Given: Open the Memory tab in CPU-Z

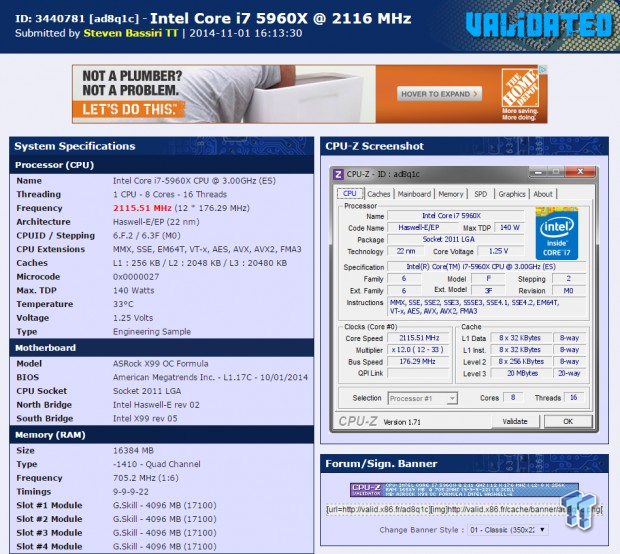Looking at the screenshot, I should pyautogui.click(x=451, y=194).
